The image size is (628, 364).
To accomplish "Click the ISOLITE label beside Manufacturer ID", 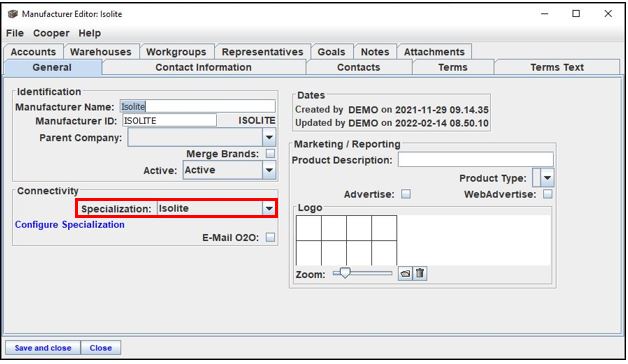I will click(257, 121).
